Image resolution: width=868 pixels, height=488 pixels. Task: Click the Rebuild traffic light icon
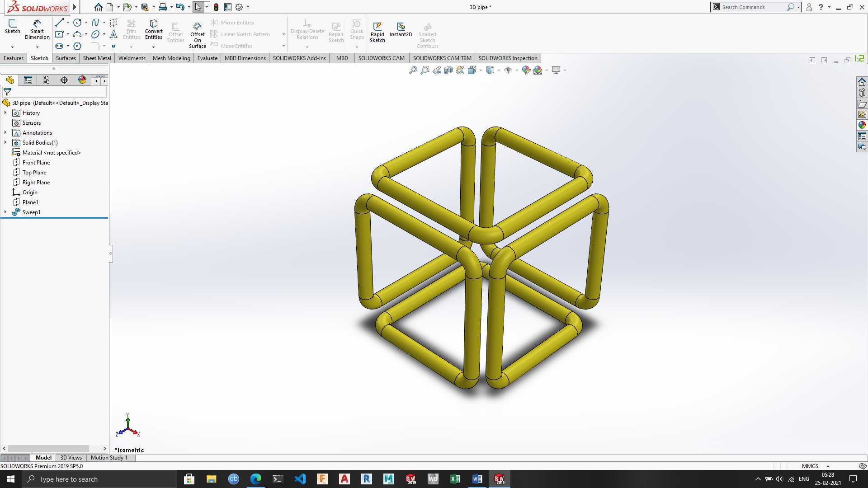click(x=216, y=7)
